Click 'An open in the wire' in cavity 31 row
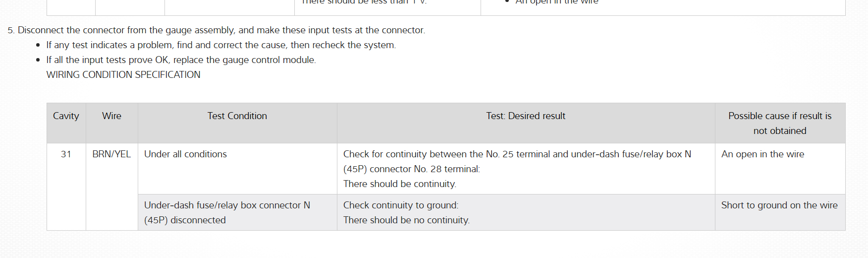Screen dimensions: 868x258 [762, 154]
